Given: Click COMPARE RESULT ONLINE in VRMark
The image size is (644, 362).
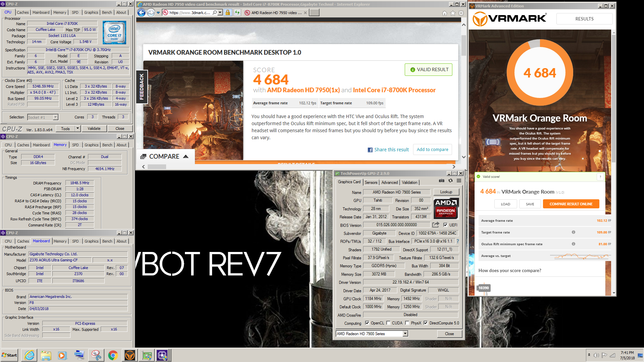Looking at the screenshot, I should tap(571, 204).
